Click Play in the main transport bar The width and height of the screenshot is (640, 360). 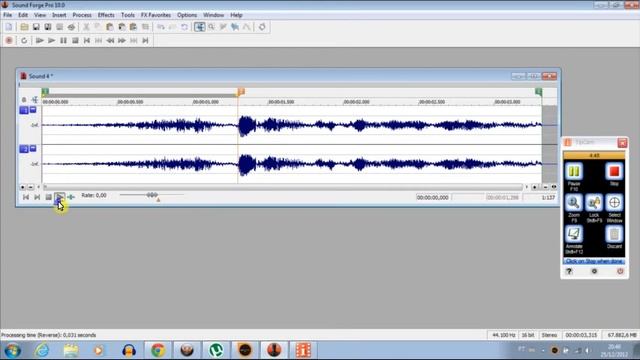[51, 40]
